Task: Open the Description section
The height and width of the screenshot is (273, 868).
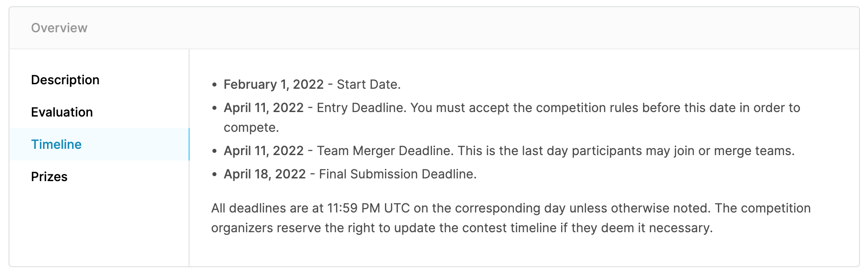Action: point(65,80)
